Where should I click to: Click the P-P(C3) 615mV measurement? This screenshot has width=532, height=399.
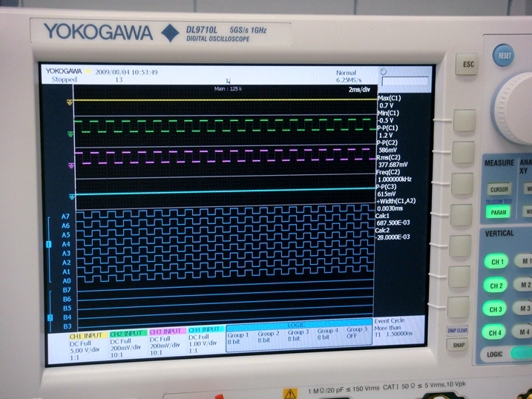tap(386, 190)
